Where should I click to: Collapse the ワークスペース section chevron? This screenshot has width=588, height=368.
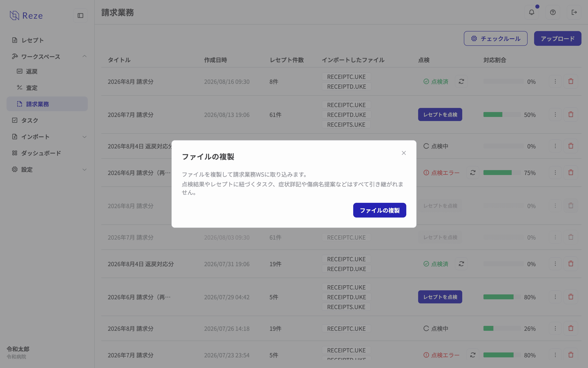click(84, 56)
